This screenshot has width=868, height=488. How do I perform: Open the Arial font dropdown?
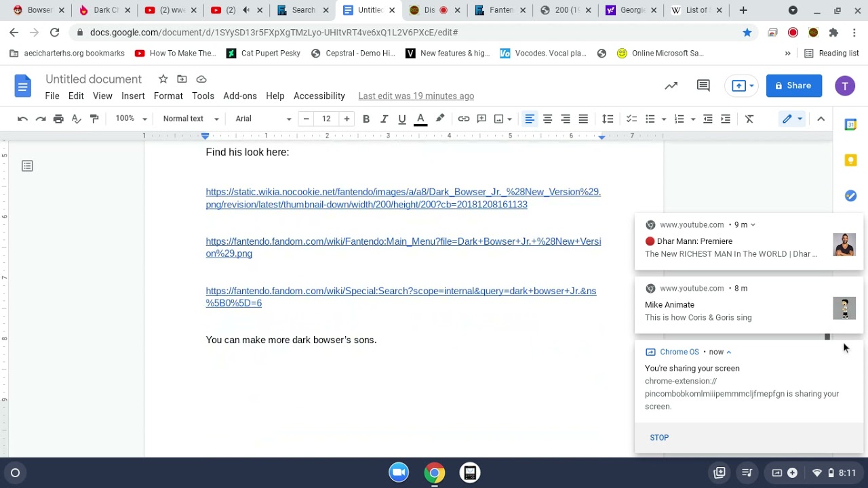[263, 119]
